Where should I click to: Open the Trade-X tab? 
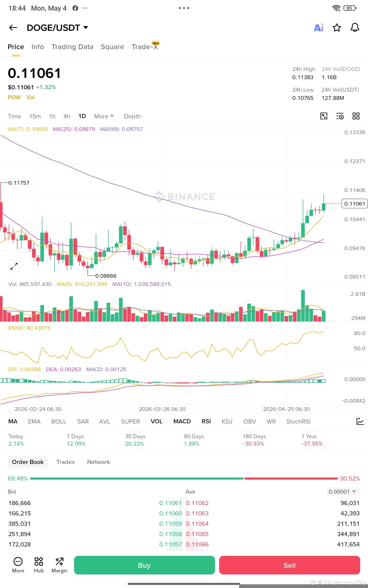tap(145, 47)
